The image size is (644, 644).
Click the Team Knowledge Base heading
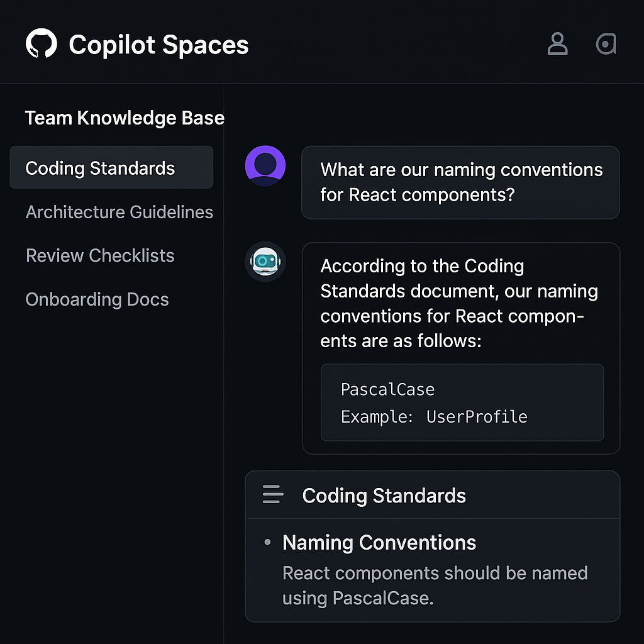point(124,118)
